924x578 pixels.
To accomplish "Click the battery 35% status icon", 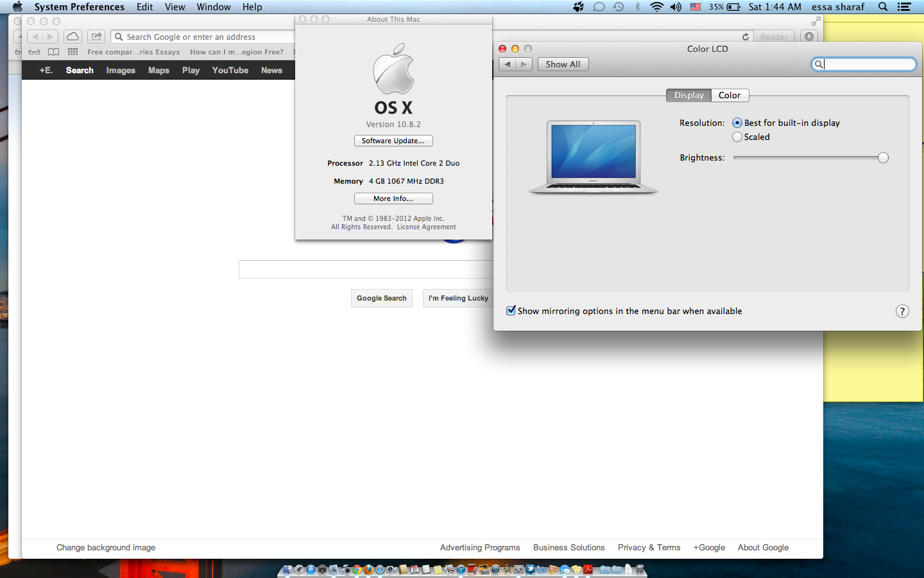I will (725, 7).
